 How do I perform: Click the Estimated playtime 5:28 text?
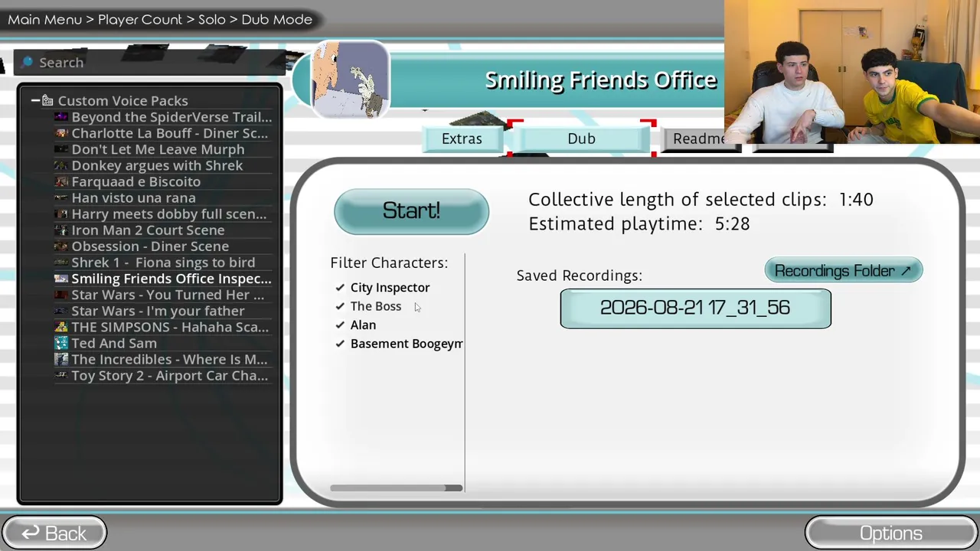(639, 223)
